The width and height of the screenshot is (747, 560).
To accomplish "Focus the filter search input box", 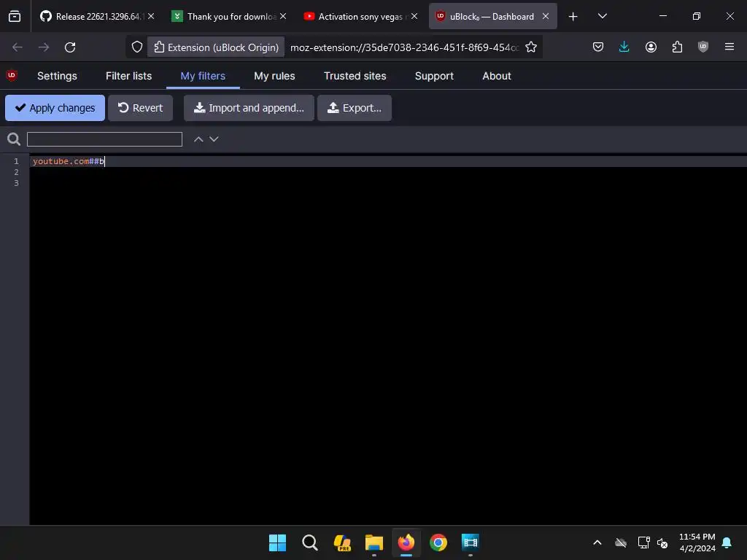I will [x=104, y=139].
